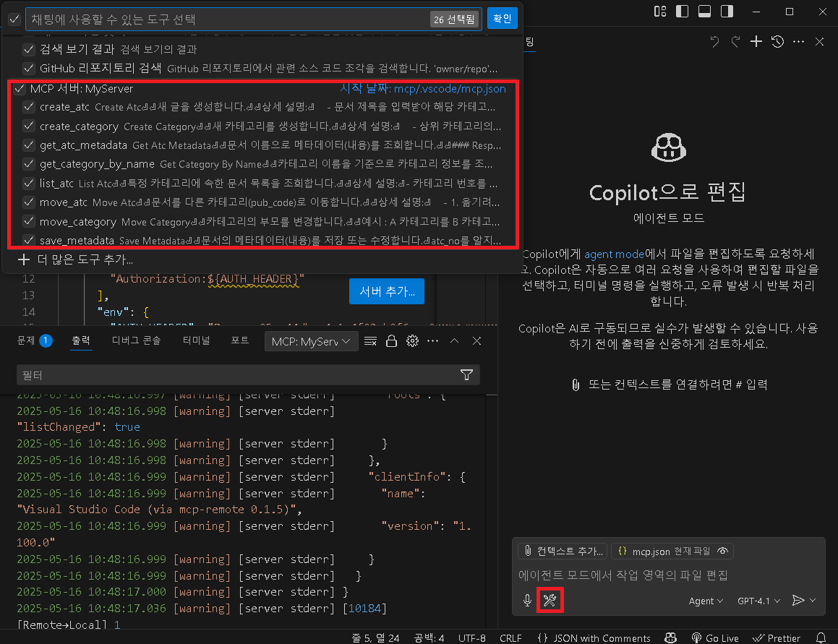Toggle the select-all tools checkbox
Screen dimensions: 838x644
point(14,20)
